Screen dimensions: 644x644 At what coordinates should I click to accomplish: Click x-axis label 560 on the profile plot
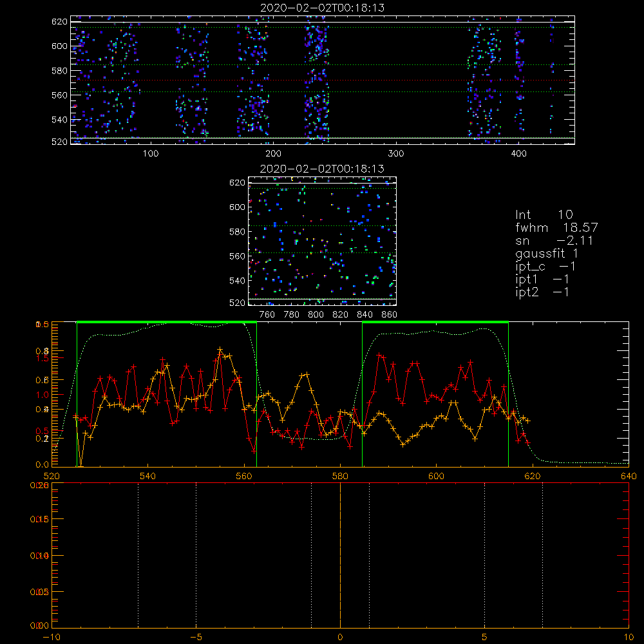click(x=244, y=476)
